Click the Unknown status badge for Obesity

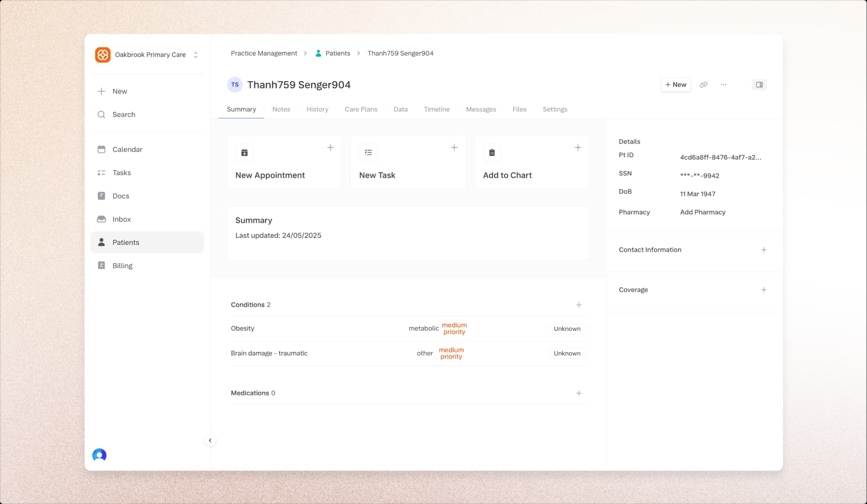pyautogui.click(x=567, y=329)
